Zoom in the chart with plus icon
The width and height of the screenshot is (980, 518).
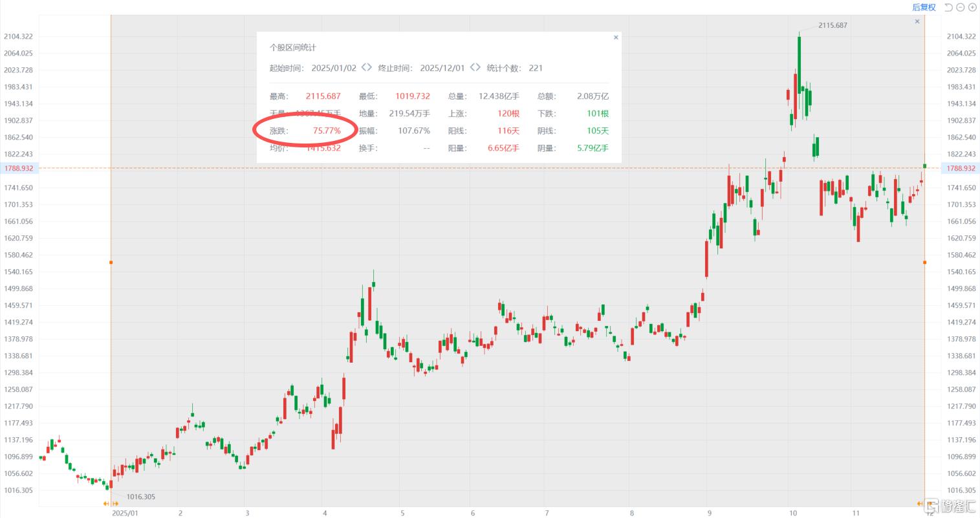(972, 7)
